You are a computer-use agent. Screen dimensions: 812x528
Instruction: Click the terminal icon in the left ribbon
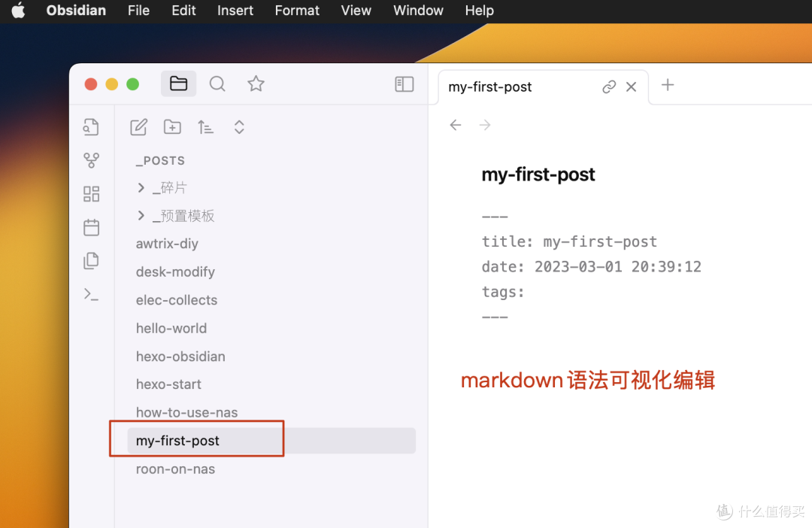(x=91, y=294)
